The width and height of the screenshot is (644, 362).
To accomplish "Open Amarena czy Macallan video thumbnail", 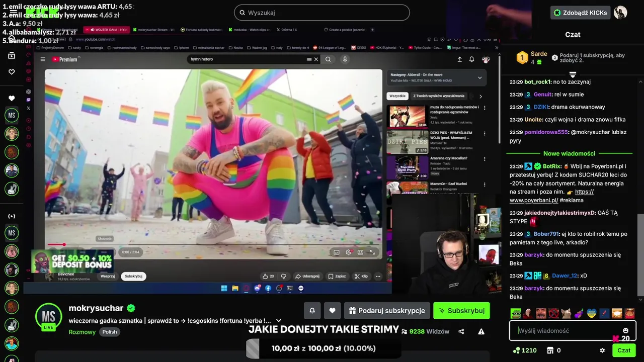I will coord(407,167).
